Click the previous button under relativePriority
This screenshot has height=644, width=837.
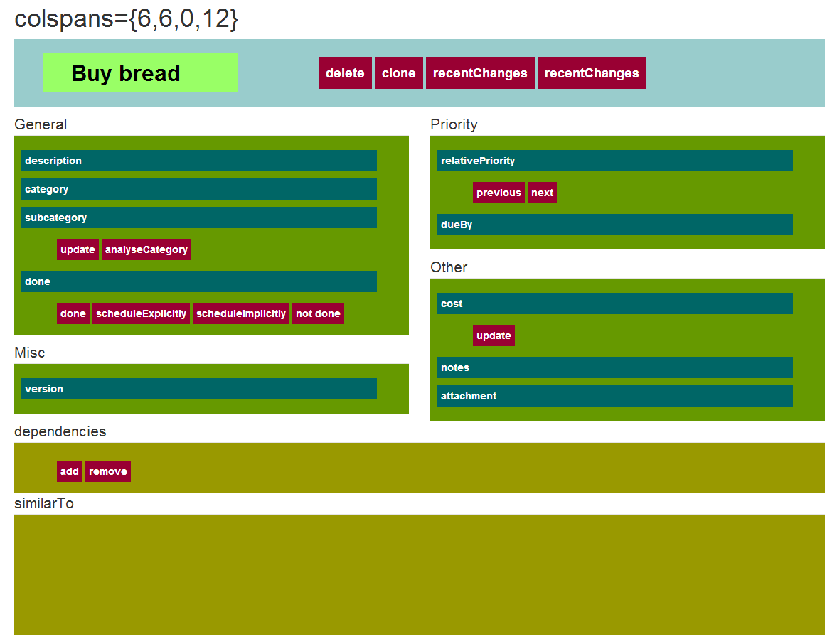tap(499, 193)
